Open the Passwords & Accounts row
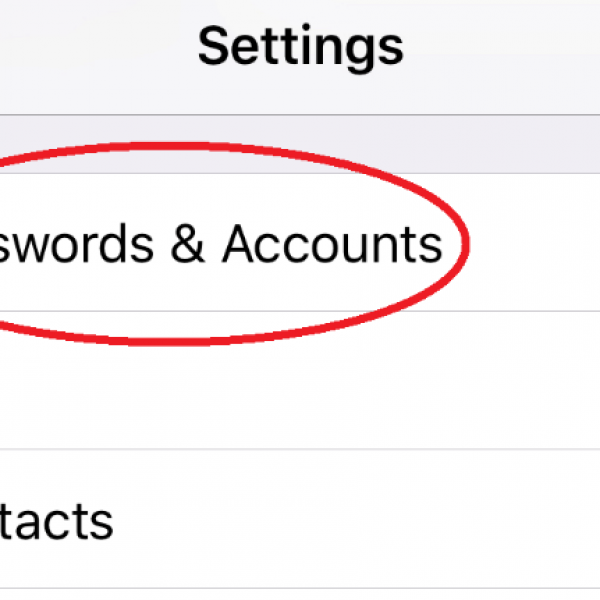 point(300,243)
